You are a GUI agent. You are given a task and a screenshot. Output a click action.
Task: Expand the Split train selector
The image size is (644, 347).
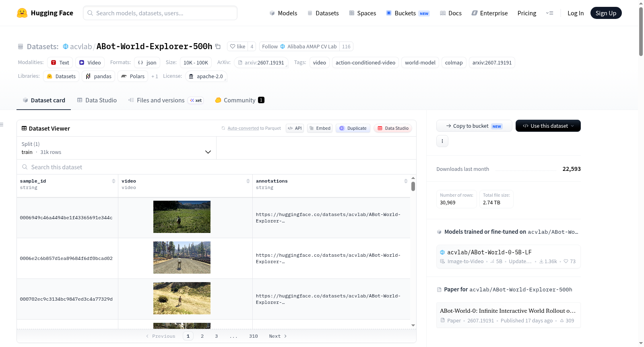(116, 148)
